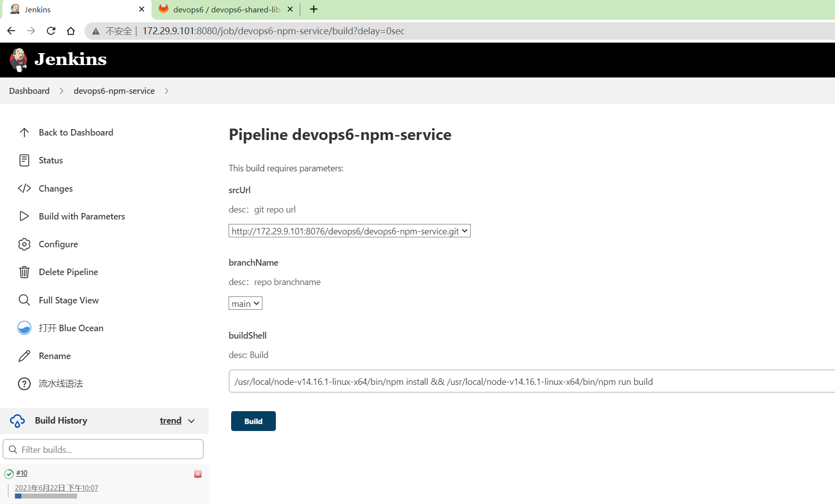The image size is (835, 504).
Task: Reload the page in browser
Action: (51, 31)
